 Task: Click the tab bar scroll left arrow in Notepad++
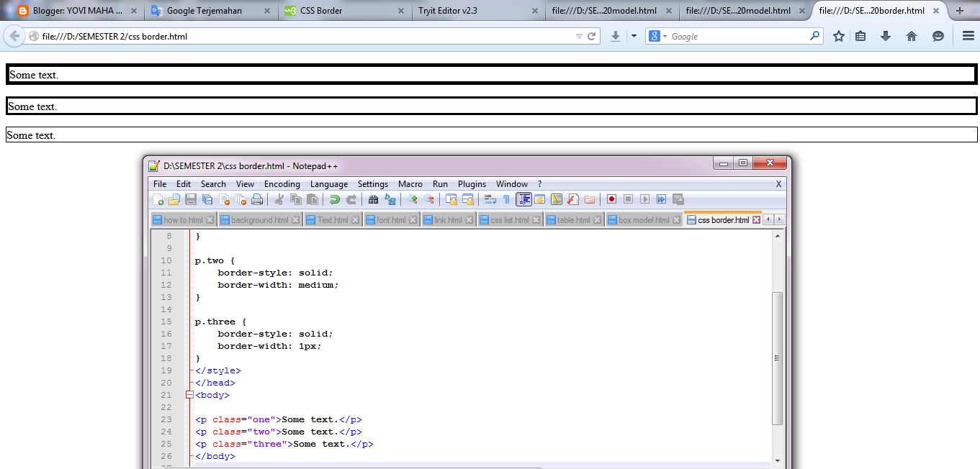(x=768, y=219)
